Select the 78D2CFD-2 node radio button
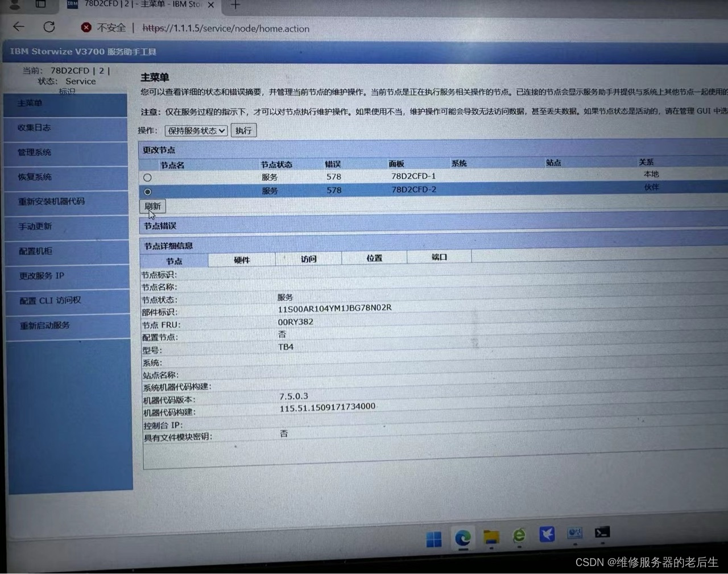728x574 pixels. point(148,192)
